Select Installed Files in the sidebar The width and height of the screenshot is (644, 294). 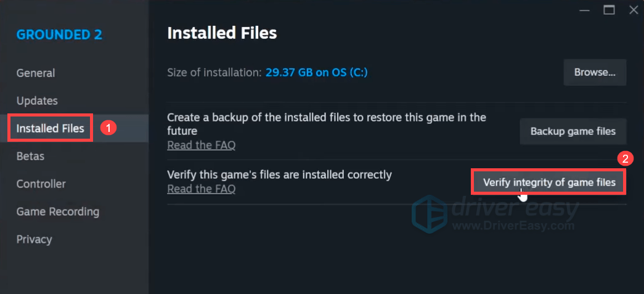click(51, 128)
